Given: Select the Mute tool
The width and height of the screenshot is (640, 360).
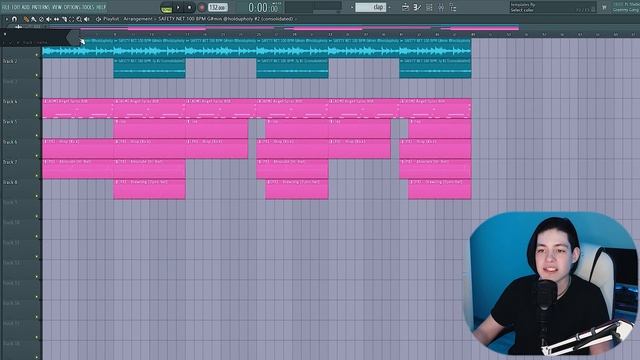Looking at the screenshot, I should [x=48, y=19].
